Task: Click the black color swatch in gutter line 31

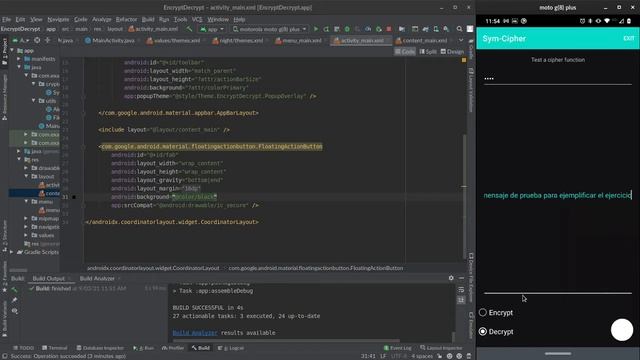Action: click(74, 197)
